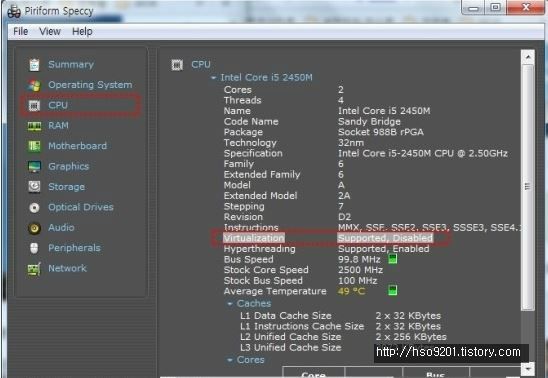548x378 pixels.
Task: Click the 99.8 MHz bus speed value
Action: pyautogui.click(x=359, y=259)
